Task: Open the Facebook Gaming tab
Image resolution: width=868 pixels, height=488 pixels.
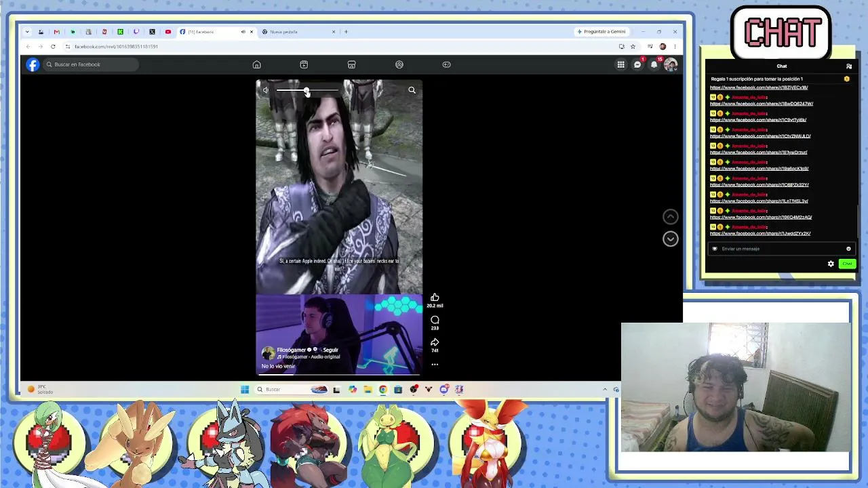Action: tap(446, 64)
